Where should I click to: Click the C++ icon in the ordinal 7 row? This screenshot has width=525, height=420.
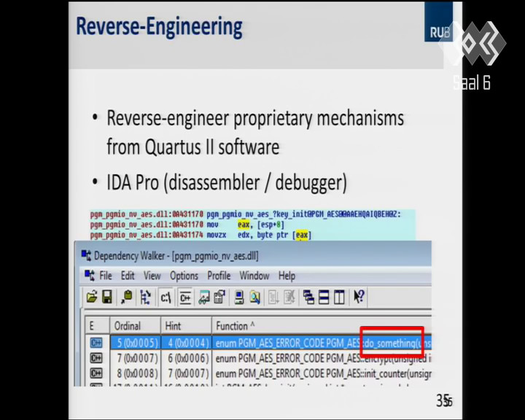tap(96, 358)
